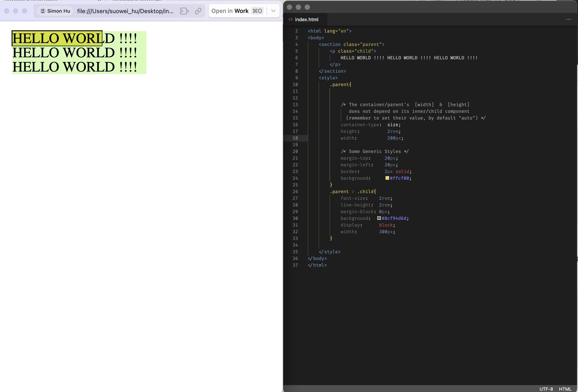Click the p class="child" opening tag
Image resolution: width=578 pixels, height=392 pixels.
point(353,51)
